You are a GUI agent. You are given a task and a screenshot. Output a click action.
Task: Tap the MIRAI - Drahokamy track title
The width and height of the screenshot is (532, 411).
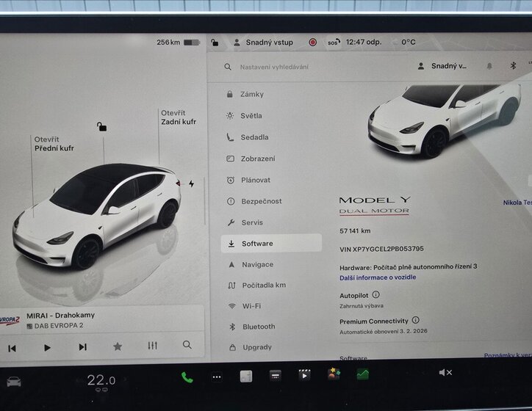61,316
